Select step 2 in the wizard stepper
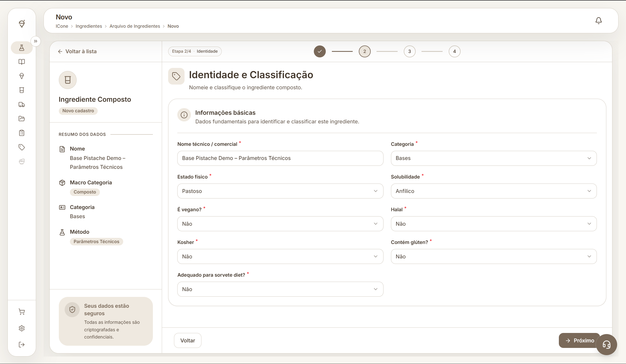 [365, 51]
